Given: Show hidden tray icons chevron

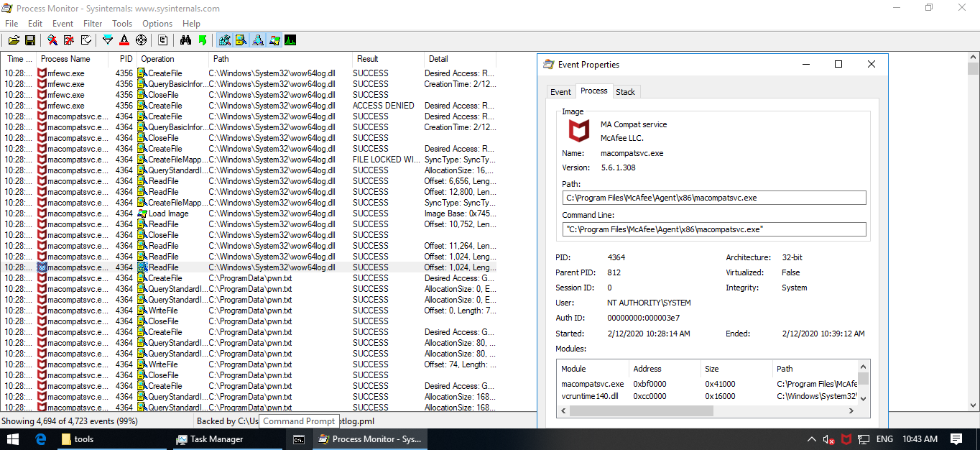Looking at the screenshot, I should click(x=812, y=439).
